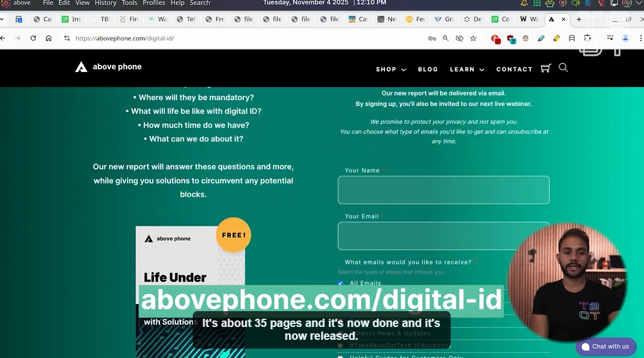Open the Tools menu
This screenshot has height=358, width=644.
click(x=130, y=3)
